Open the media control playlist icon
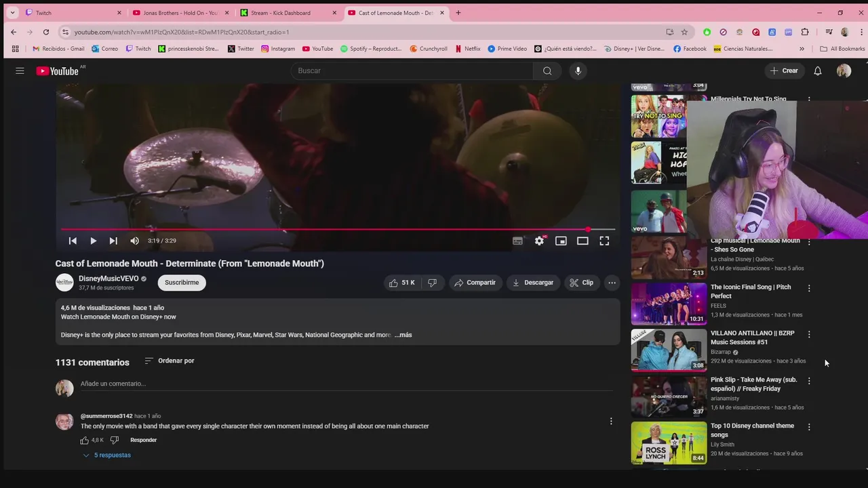 (x=829, y=32)
